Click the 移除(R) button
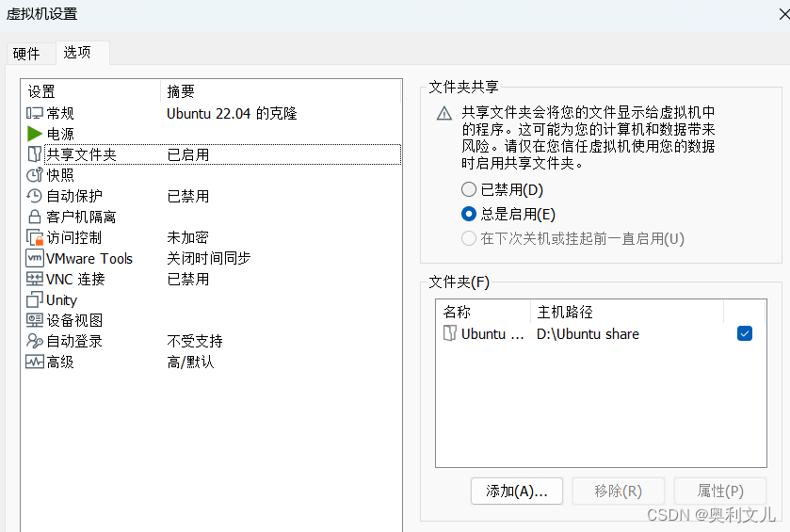This screenshot has width=790, height=532. (x=619, y=491)
